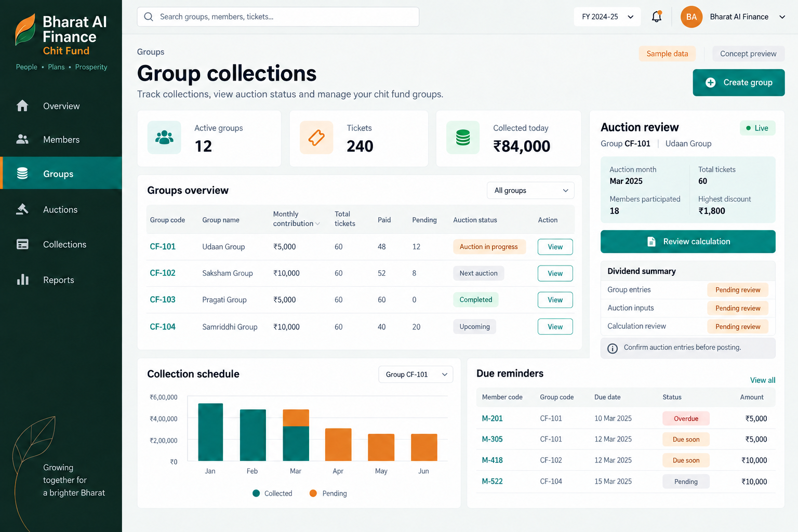Click the BA profile avatar
This screenshot has width=798, height=532.
691,17
